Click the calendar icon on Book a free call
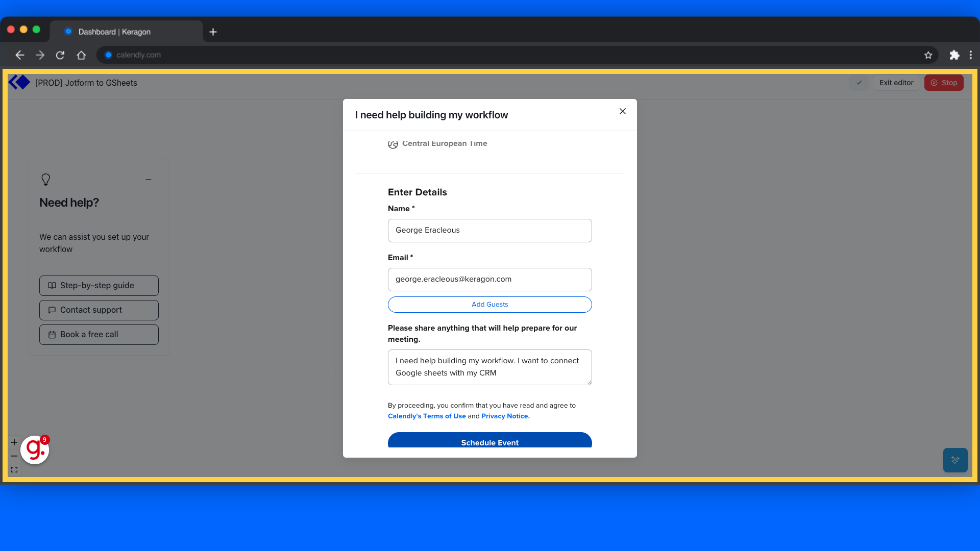The image size is (980, 551). [52, 335]
